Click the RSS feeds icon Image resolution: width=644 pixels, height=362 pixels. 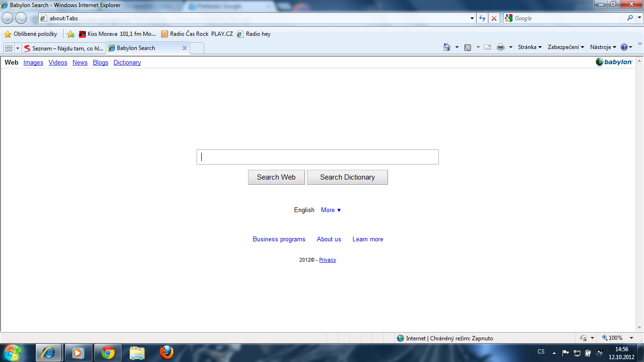point(468,47)
